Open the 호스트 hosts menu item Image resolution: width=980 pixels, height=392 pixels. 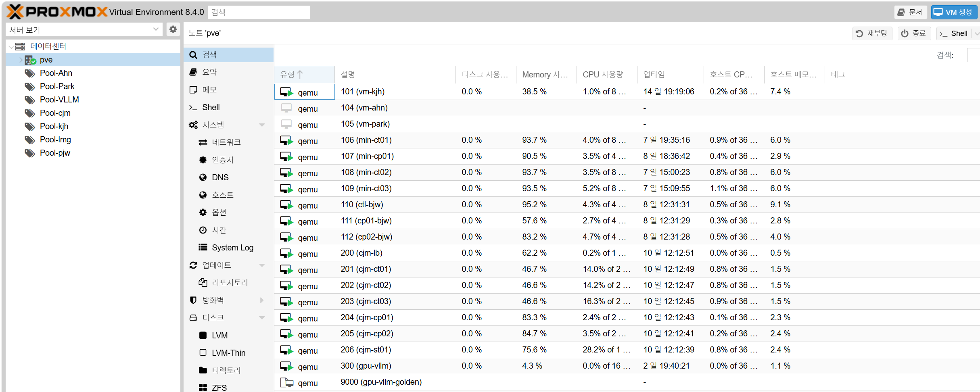click(229, 195)
